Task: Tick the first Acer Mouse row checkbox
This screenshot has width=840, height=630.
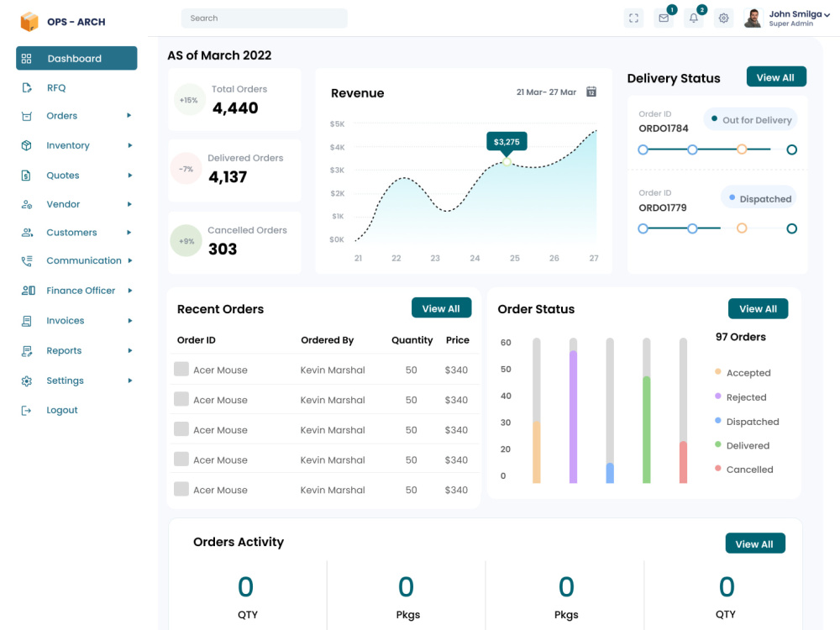Action: click(x=181, y=369)
